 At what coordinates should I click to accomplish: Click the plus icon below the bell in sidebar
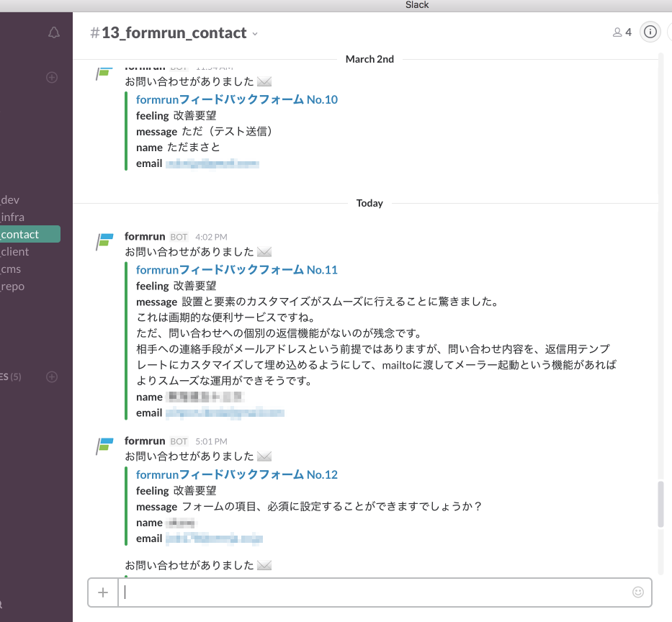51,77
